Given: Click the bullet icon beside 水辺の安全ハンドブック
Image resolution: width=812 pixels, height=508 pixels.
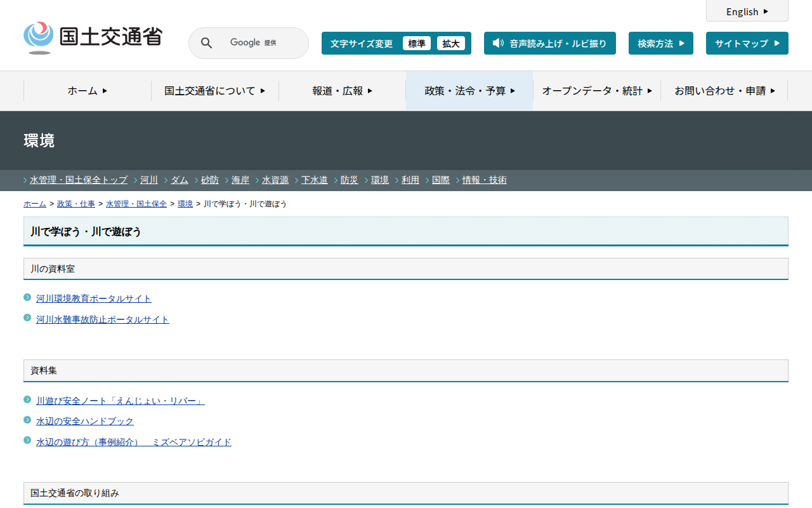Looking at the screenshot, I should [27, 420].
